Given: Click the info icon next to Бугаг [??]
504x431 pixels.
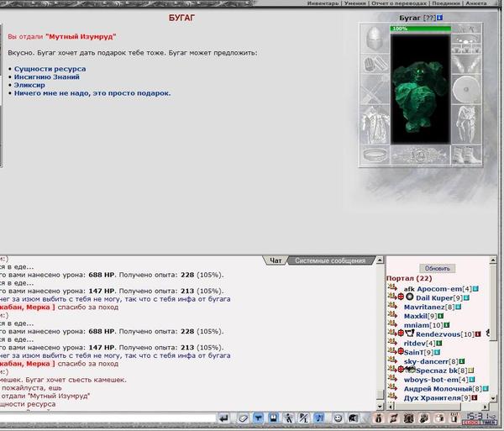Looking at the screenshot, I should pyautogui.click(x=439, y=18).
